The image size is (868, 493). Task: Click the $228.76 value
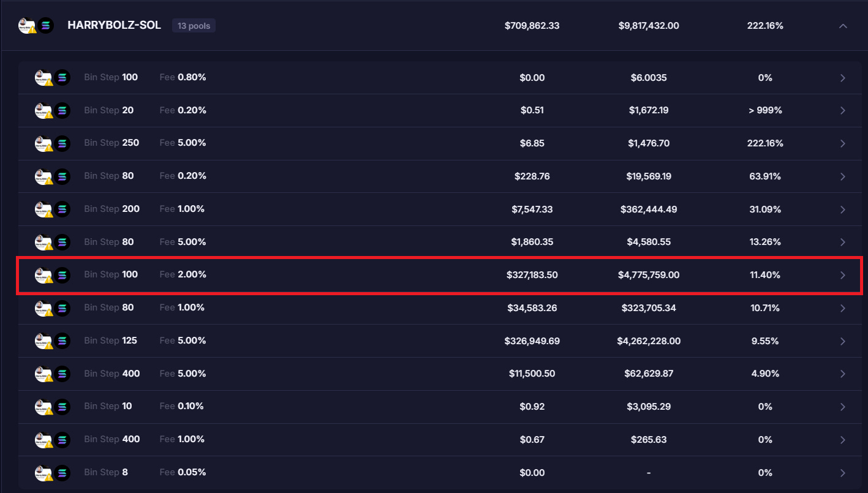pyautogui.click(x=532, y=176)
